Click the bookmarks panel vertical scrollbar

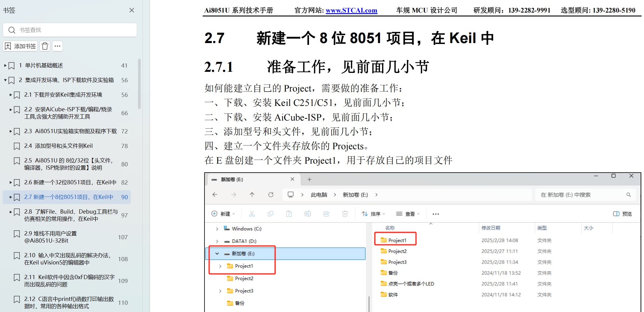coord(139,84)
